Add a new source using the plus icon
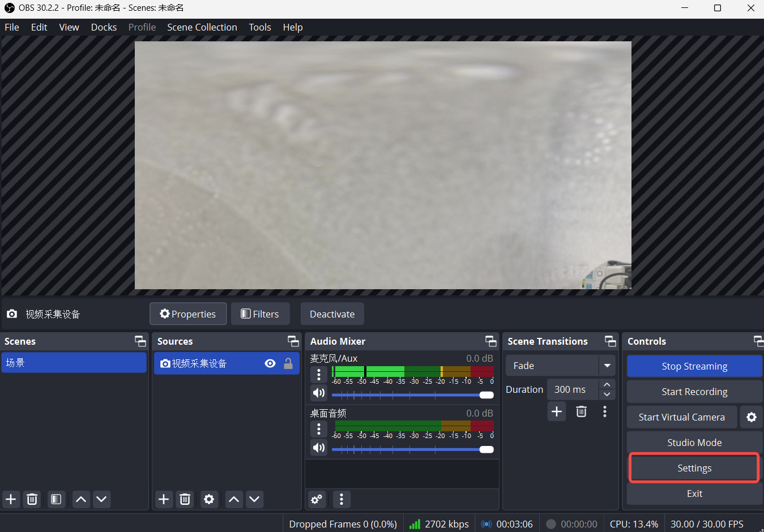Viewport: 764px width, 532px height. [x=164, y=499]
